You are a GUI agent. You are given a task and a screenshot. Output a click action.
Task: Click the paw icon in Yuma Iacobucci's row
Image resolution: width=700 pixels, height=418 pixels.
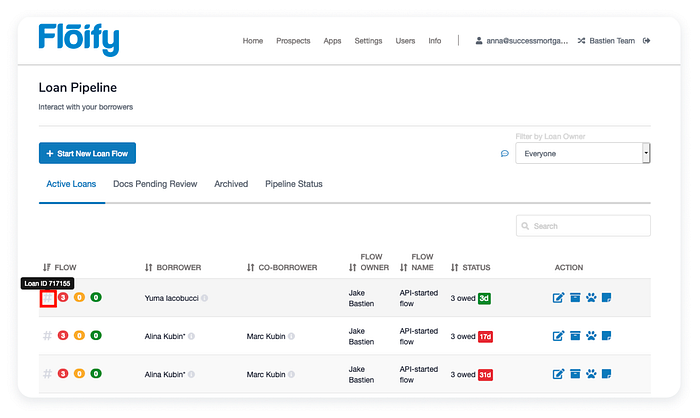[591, 297]
